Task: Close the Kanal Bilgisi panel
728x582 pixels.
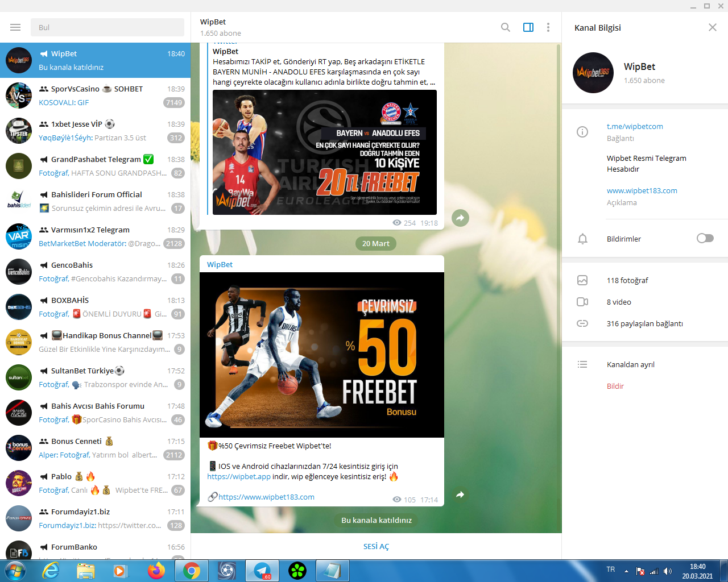Action: click(713, 27)
